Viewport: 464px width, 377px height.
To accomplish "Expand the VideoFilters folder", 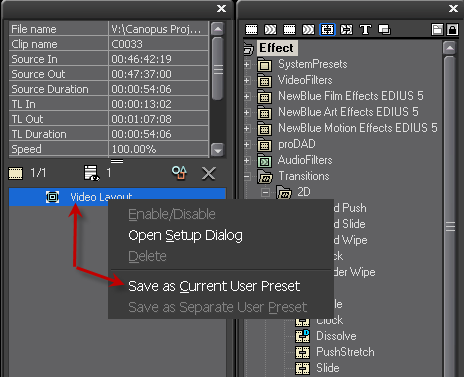I will point(247,80).
